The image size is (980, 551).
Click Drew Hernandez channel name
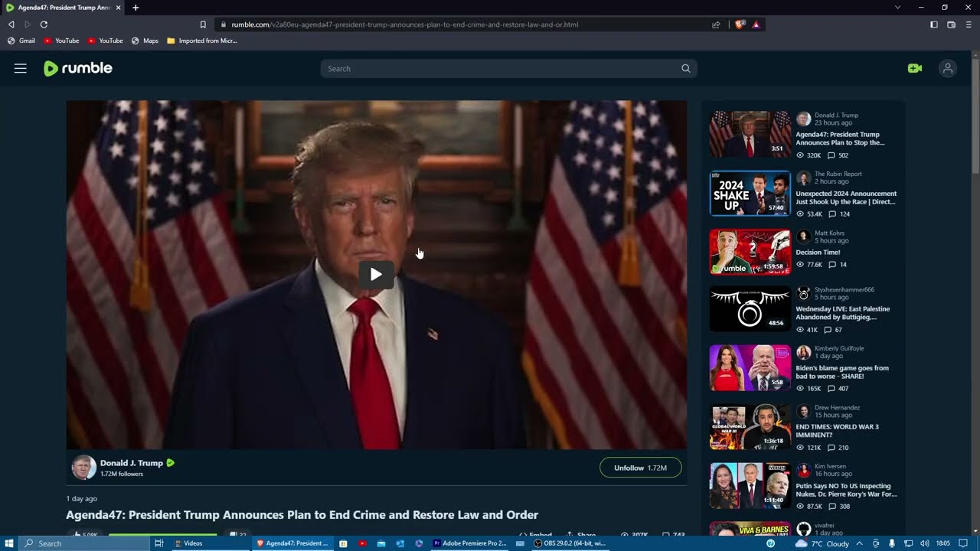coord(837,407)
